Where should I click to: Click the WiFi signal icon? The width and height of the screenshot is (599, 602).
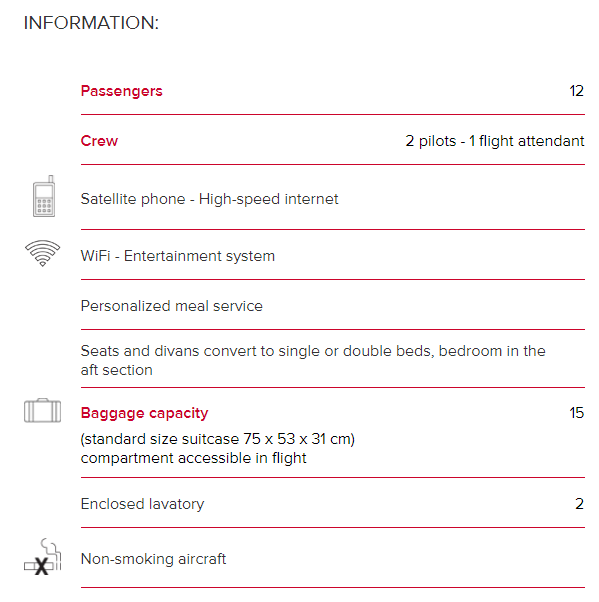(43, 253)
